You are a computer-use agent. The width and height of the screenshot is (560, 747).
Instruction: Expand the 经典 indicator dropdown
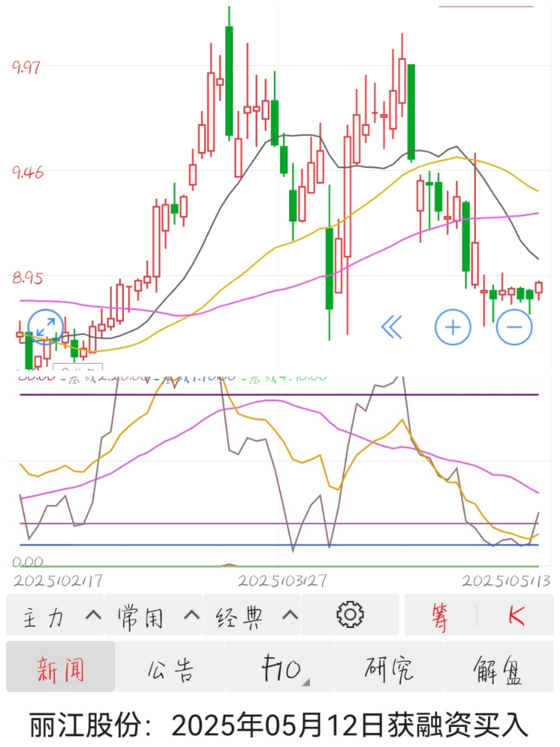pyautogui.click(x=252, y=615)
